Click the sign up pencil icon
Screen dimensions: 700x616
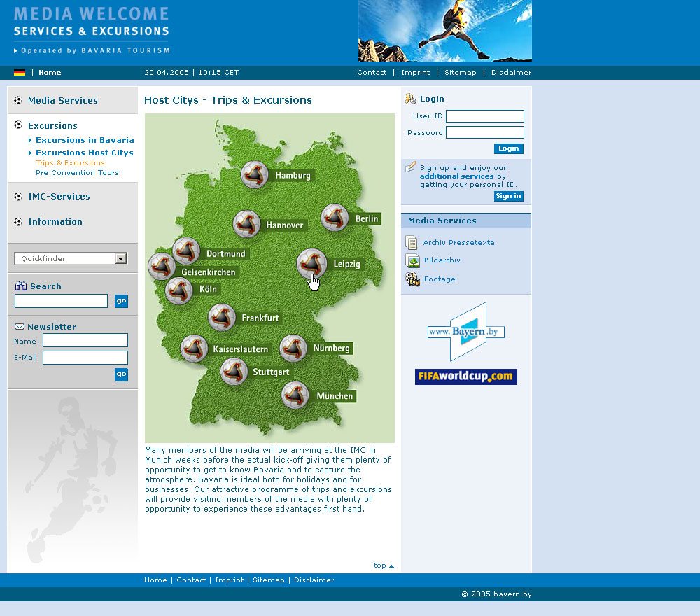(x=412, y=167)
